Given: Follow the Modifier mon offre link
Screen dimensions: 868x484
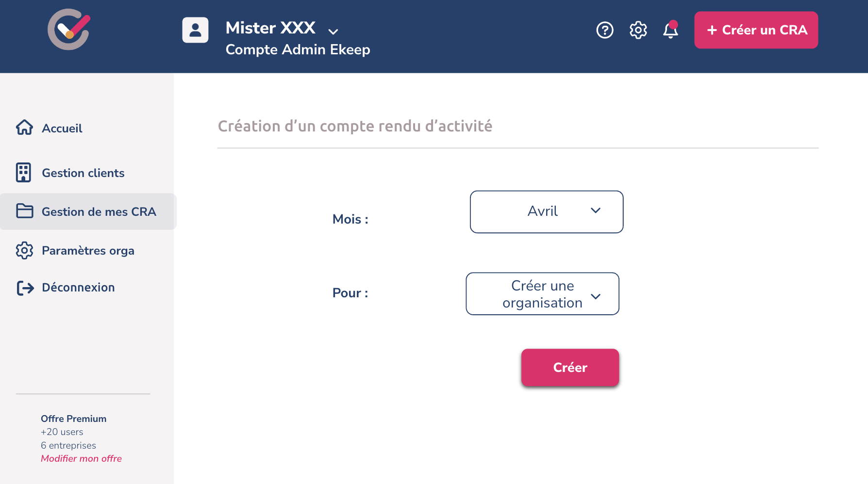Looking at the screenshot, I should [x=81, y=458].
